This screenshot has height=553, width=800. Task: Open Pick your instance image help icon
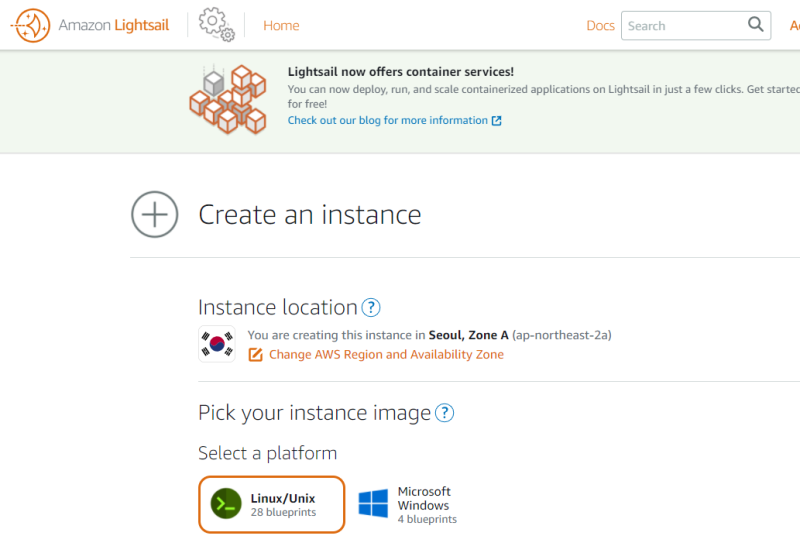(445, 413)
